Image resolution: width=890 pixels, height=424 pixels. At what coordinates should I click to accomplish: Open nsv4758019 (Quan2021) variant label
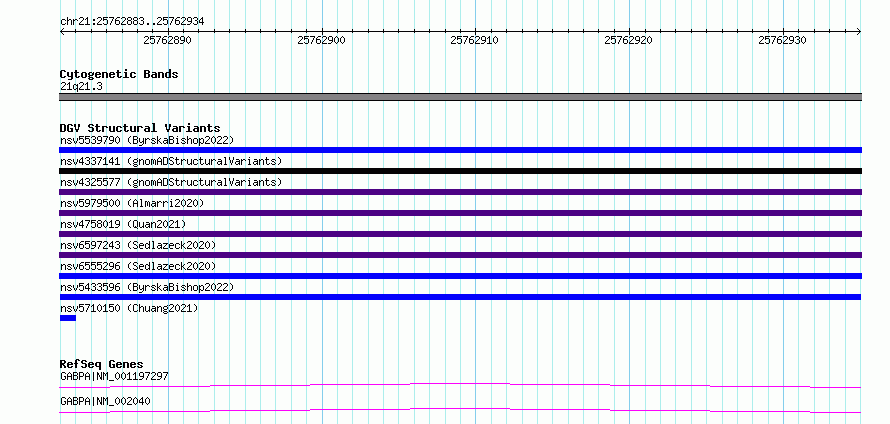point(123,224)
